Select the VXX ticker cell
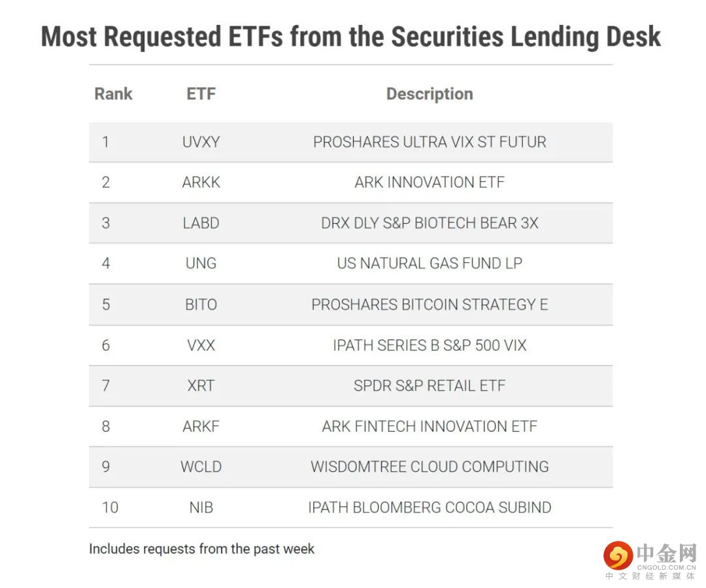This screenshot has height=588, width=706. point(201,345)
